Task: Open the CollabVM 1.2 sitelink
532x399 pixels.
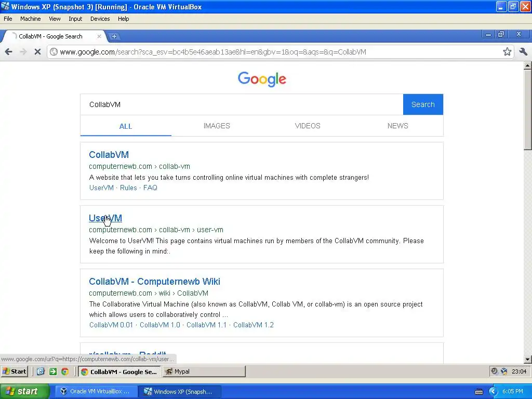Action: point(253,325)
